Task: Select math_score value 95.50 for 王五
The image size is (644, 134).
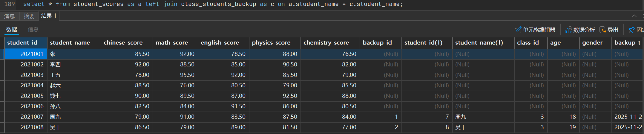Action: (x=175, y=75)
